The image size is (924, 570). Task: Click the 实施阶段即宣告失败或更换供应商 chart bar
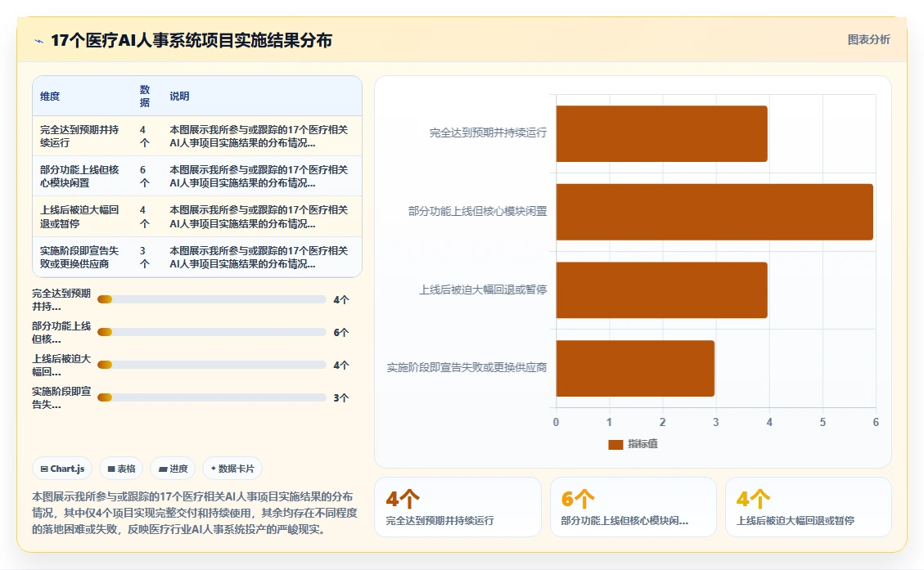tap(635, 368)
